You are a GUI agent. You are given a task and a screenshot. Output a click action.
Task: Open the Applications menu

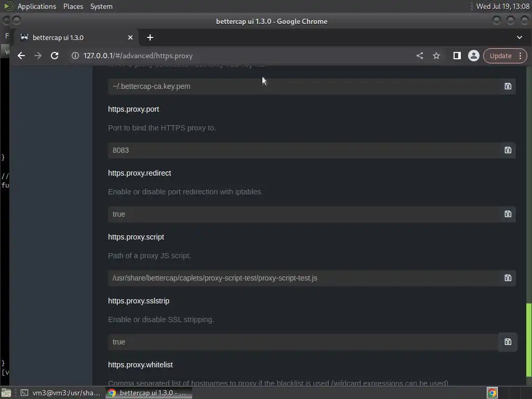pos(37,6)
